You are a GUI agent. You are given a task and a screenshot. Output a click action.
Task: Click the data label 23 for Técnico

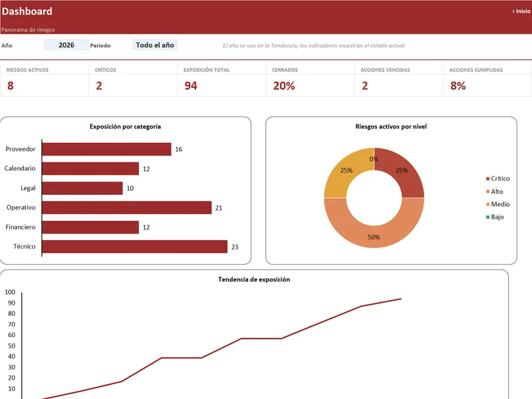point(235,247)
